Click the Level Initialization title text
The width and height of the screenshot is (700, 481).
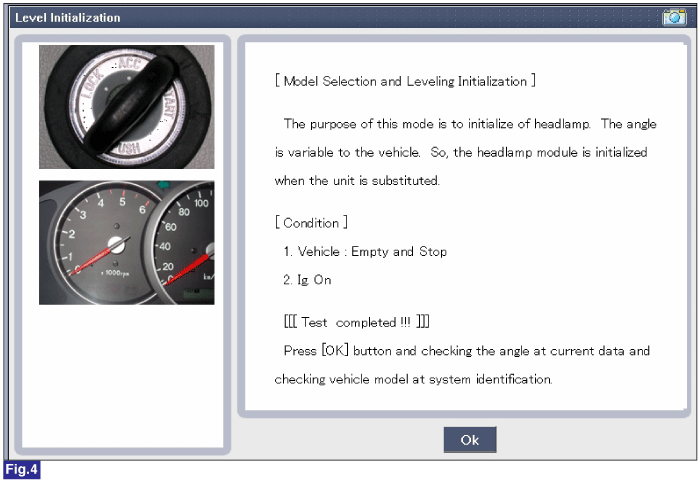(68, 18)
